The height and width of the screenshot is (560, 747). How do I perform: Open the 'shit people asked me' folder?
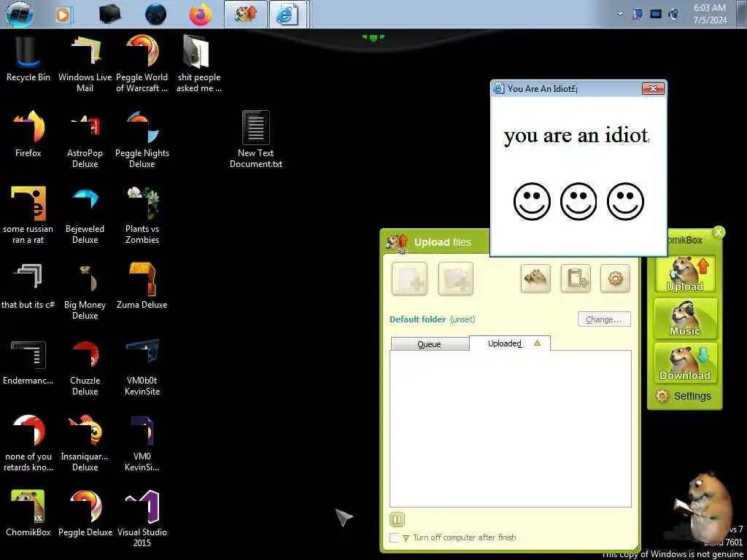(198, 63)
